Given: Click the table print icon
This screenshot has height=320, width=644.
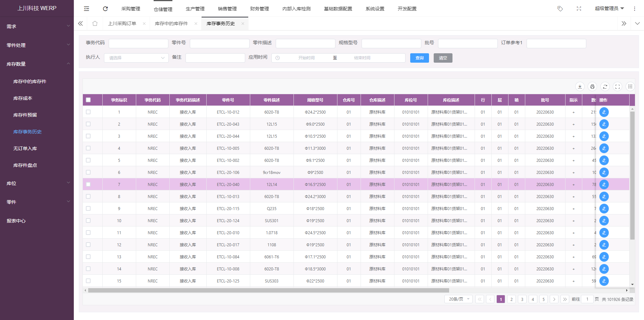Looking at the screenshot, I should pos(592,86).
